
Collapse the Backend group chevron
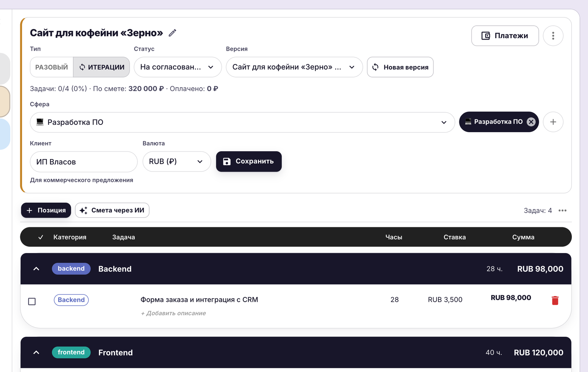pos(36,269)
